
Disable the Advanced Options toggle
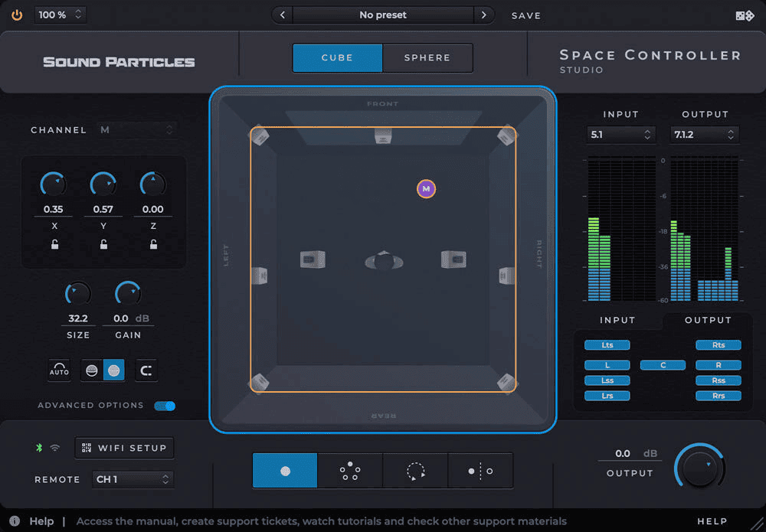[165, 406]
